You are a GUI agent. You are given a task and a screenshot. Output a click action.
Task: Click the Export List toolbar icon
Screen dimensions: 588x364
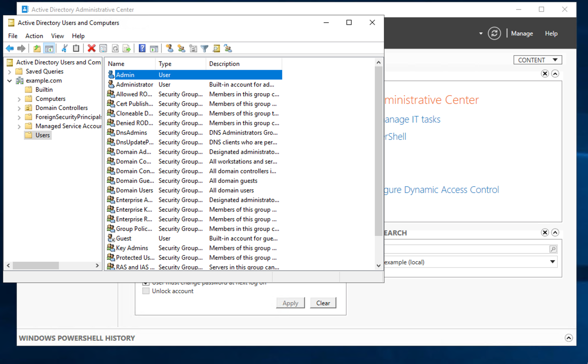pos(127,49)
